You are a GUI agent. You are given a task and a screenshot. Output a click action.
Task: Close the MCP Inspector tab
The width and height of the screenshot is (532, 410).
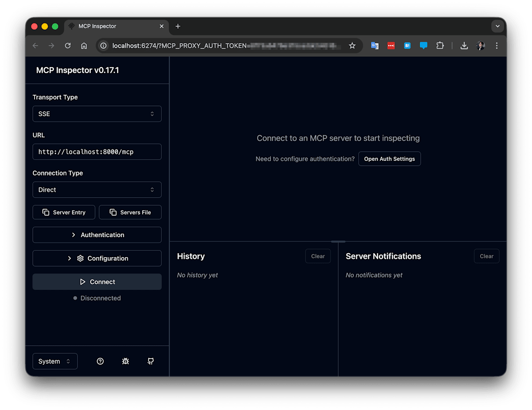[x=162, y=26]
